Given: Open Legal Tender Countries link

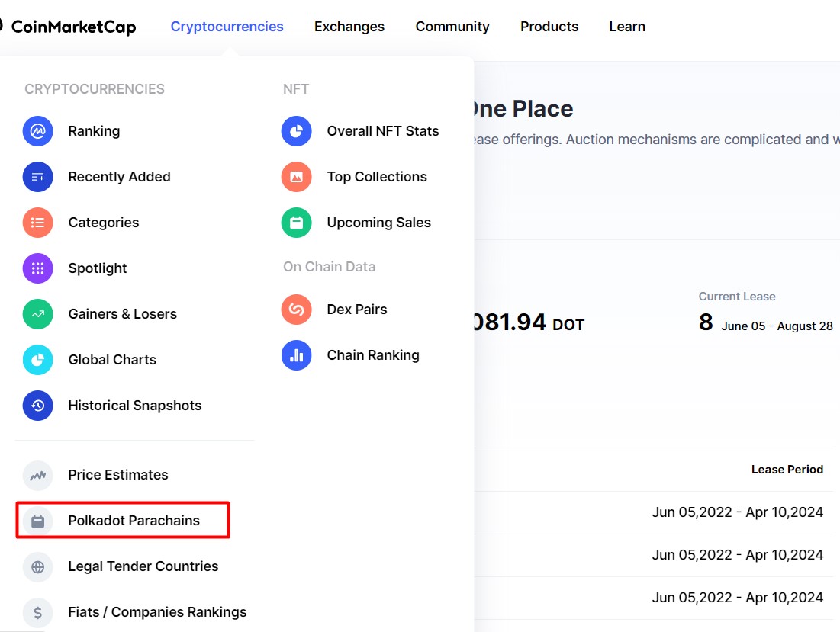Looking at the screenshot, I should (x=143, y=566).
